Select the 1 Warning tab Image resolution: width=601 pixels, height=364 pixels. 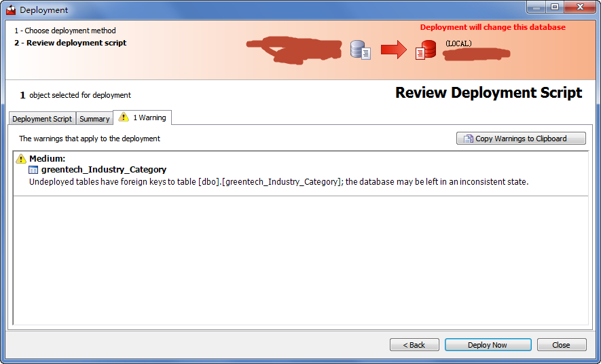(142, 117)
